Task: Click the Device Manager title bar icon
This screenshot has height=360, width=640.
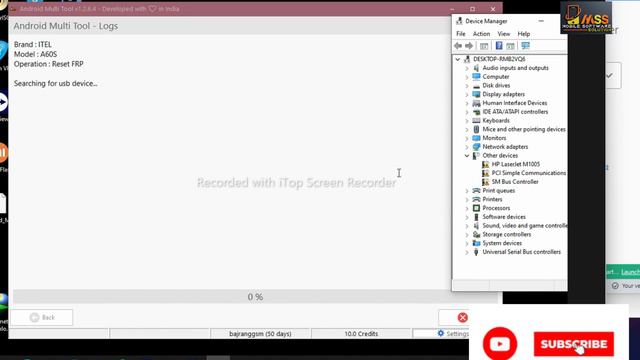Action: coord(459,21)
